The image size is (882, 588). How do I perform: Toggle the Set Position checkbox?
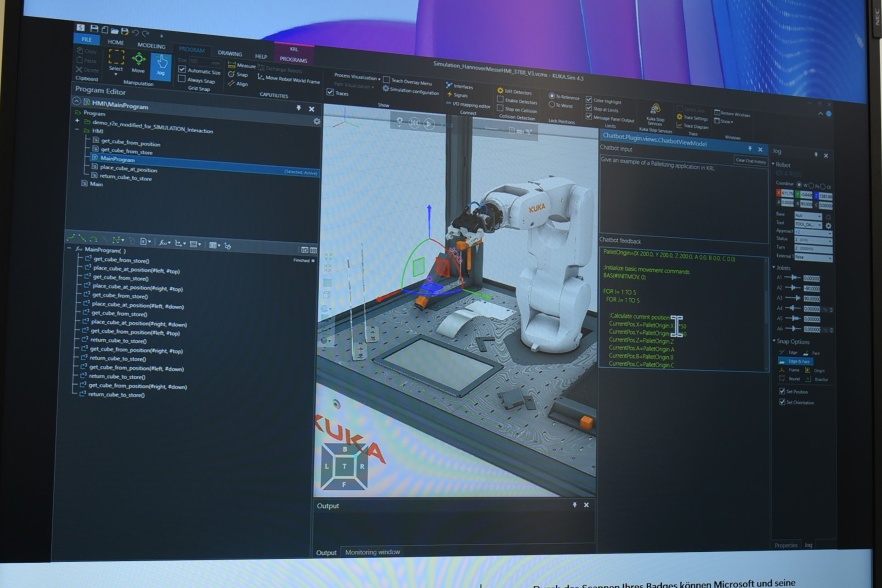coord(782,391)
